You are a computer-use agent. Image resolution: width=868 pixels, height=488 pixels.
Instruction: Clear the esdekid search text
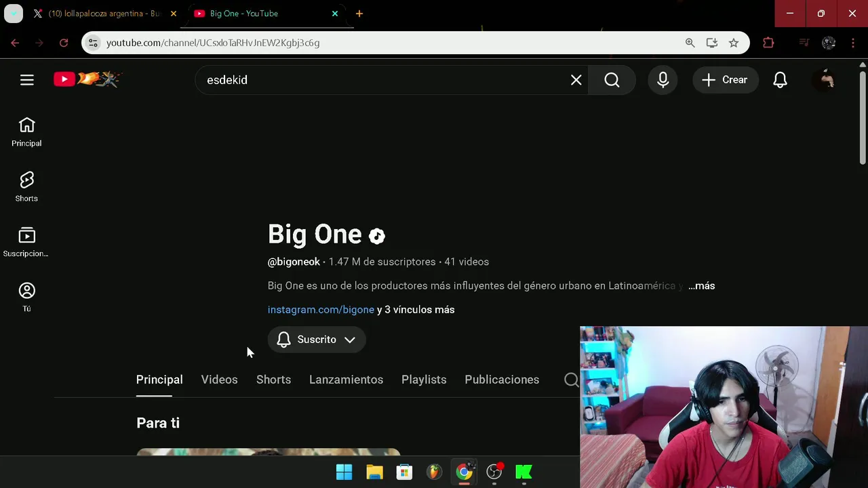coord(576,80)
